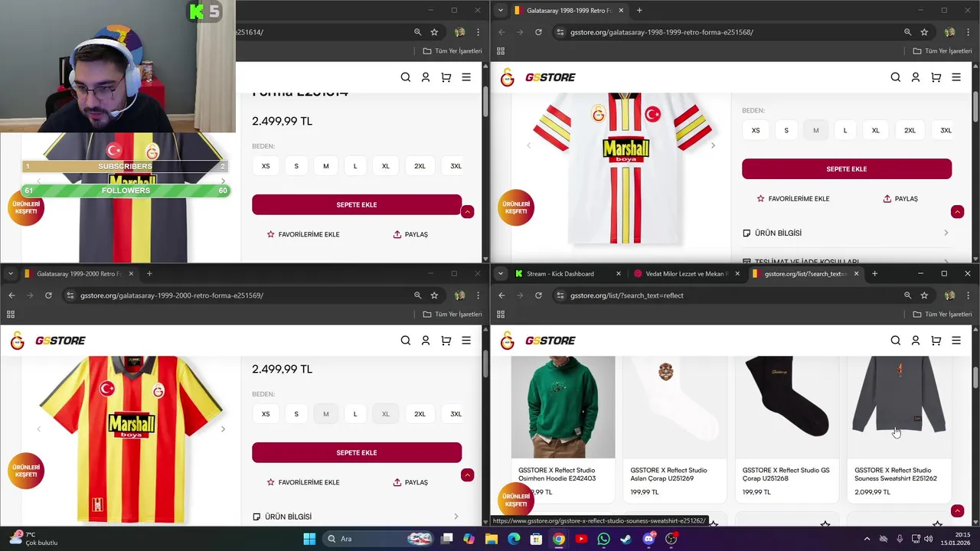The width and height of the screenshot is (980, 551).
Task: Click SEPETE EKLE in the 1998-1999 window
Action: click(x=847, y=169)
